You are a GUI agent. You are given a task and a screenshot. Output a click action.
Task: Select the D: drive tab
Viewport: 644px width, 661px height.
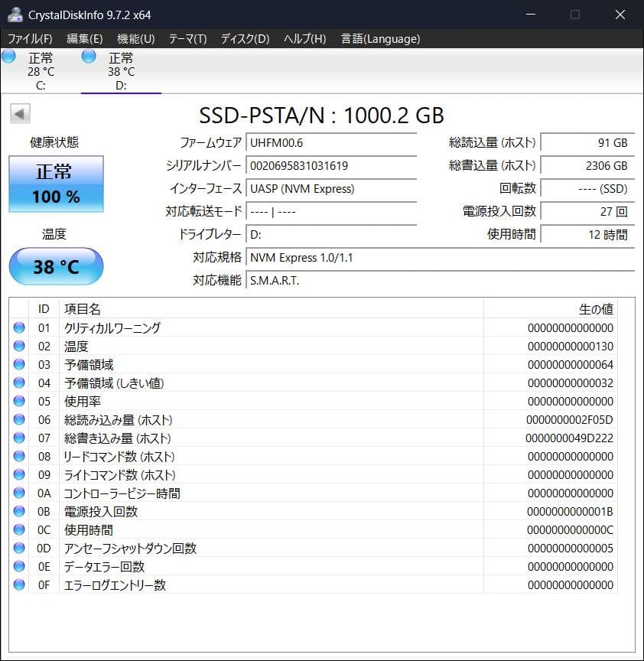[119, 69]
